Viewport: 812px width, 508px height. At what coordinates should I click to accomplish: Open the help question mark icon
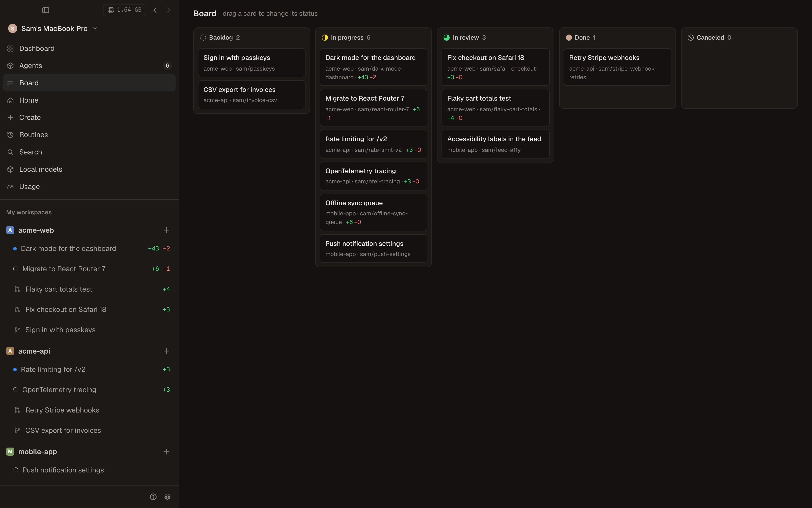tap(153, 497)
